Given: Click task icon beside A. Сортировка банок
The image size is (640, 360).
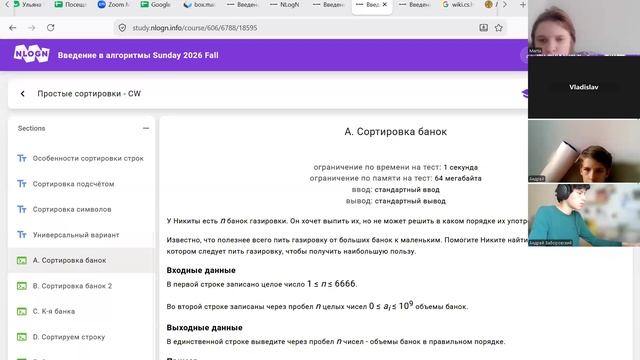Looking at the screenshot, I should pos(22,260).
